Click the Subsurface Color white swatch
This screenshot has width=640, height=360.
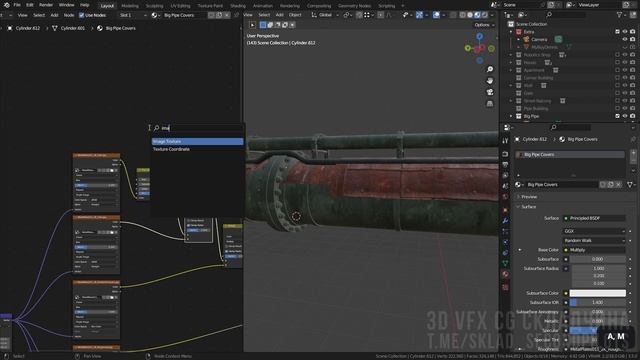(598, 293)
